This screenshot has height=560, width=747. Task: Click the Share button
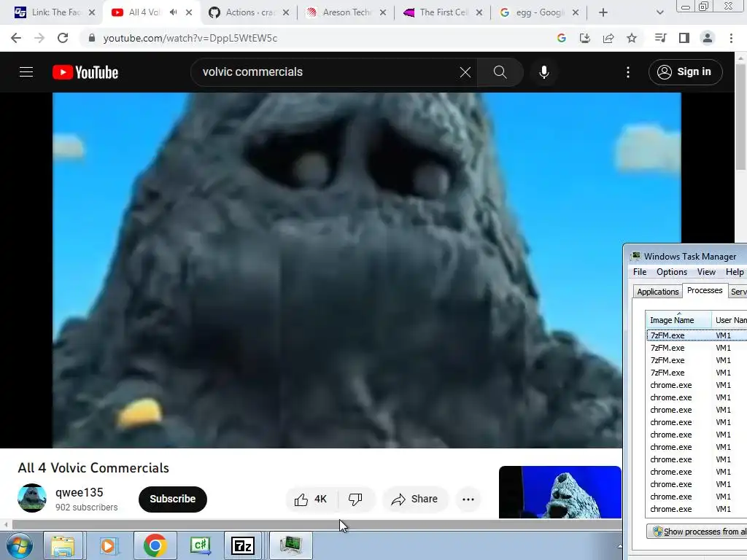tap(415, 499)
